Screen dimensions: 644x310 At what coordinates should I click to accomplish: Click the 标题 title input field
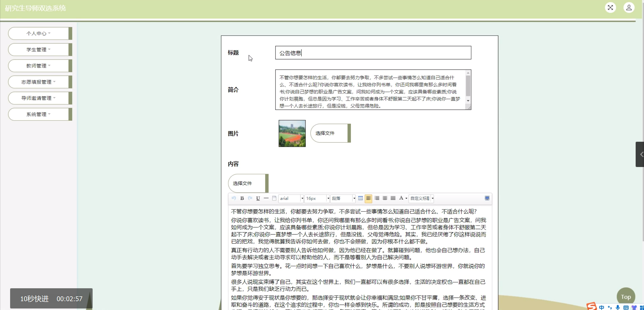(373, 53)
